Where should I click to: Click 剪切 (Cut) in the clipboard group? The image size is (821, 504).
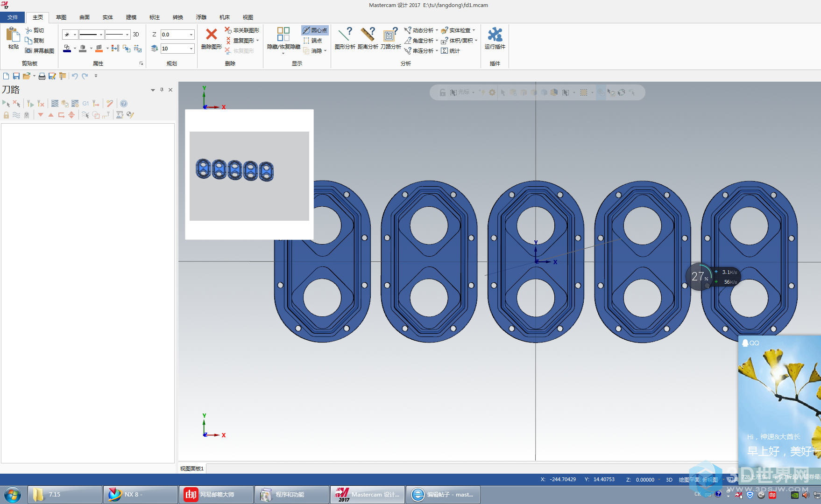click(35, 30)
